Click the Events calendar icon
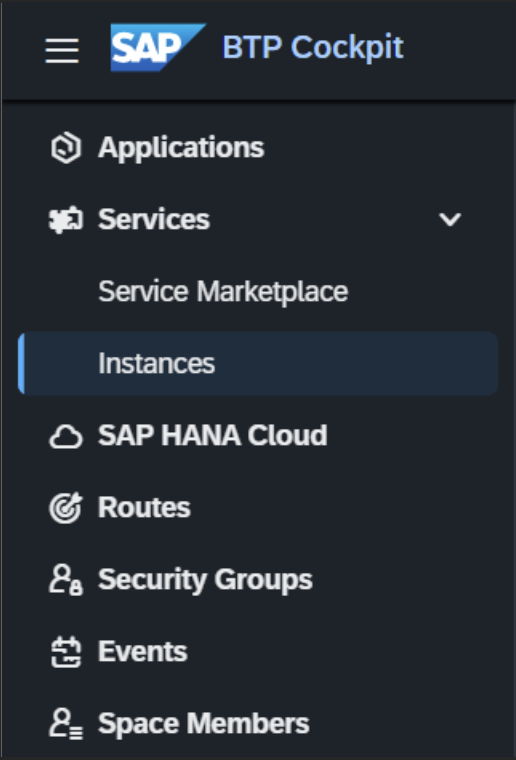 pos(66,652)
